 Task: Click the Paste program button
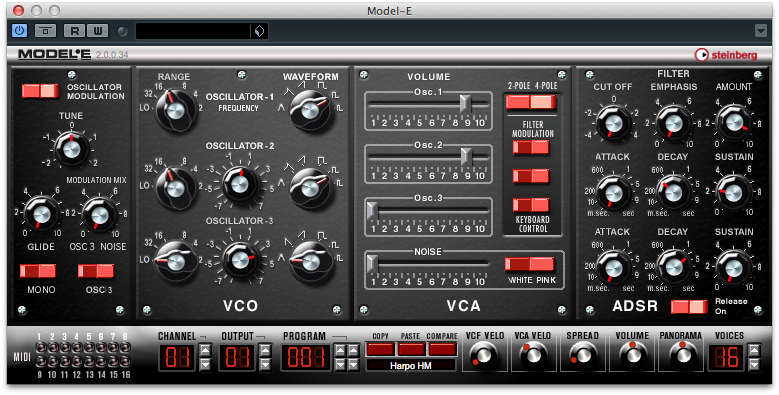[411, 349]
